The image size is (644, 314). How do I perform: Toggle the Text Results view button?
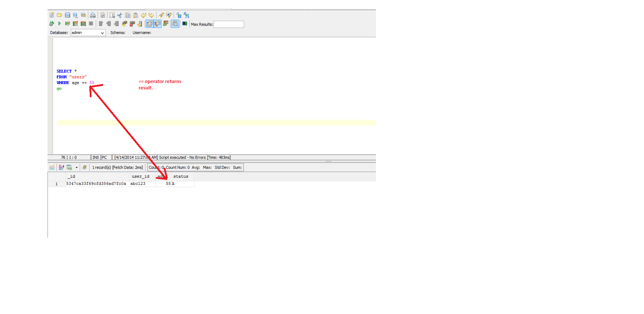click(158, 24)
